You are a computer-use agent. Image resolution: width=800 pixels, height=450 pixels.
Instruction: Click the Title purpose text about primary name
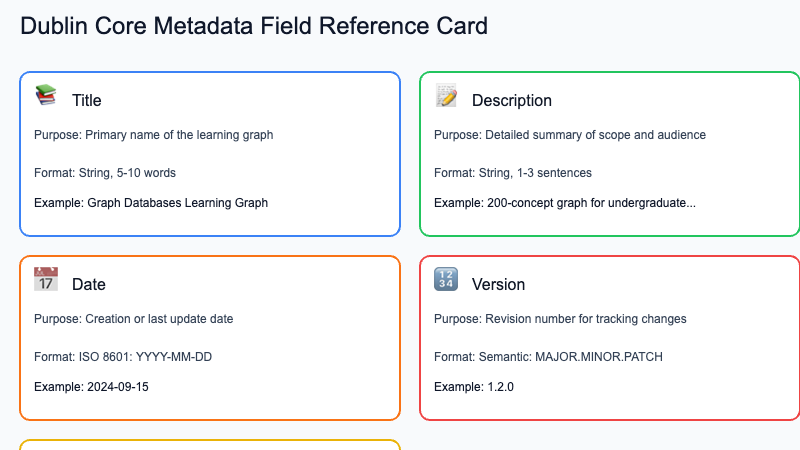coord(153,135)
